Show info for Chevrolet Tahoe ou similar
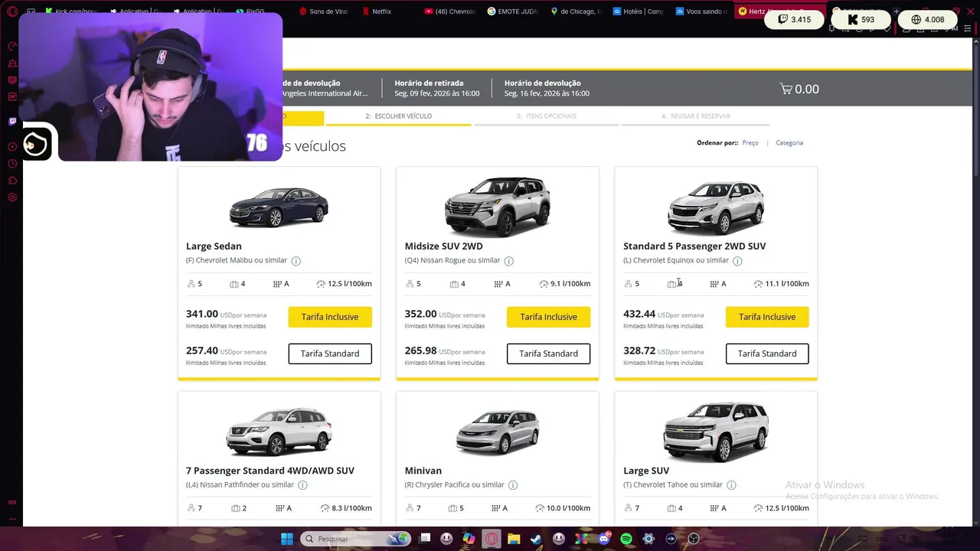 [731, 485]
